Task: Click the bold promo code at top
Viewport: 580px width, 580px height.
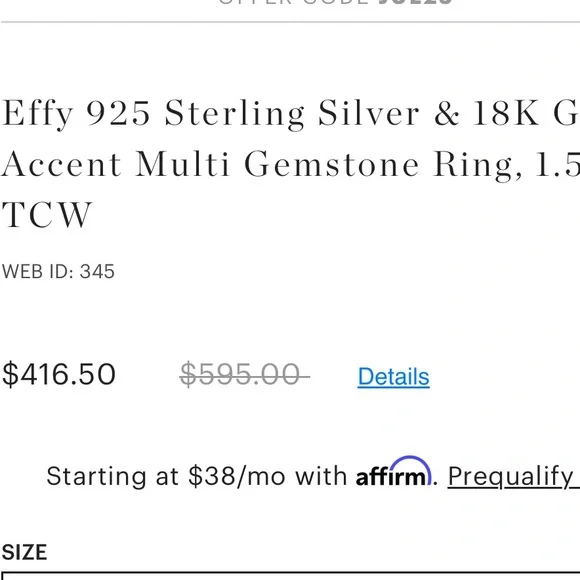Action: point(415,2)
